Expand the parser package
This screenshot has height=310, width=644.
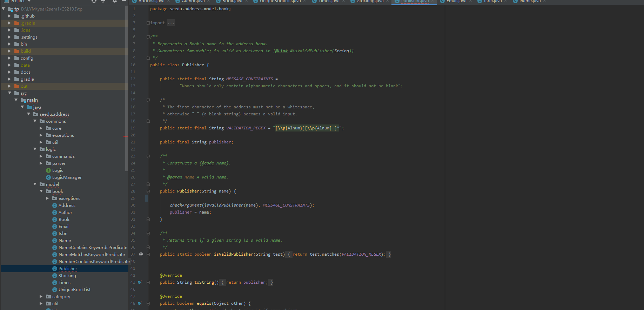click(x=41, y=163)
